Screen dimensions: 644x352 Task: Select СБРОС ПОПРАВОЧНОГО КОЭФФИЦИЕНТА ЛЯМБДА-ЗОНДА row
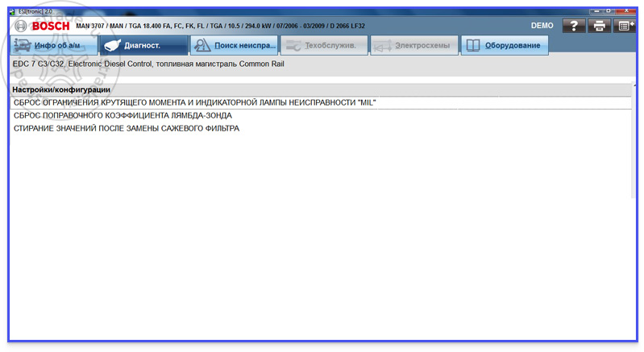(x=320, y=116)
